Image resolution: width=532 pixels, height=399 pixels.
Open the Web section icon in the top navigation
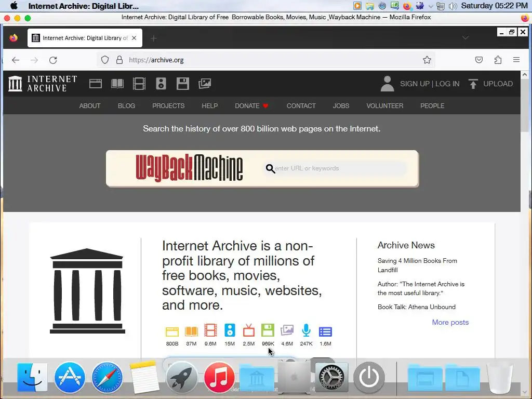pos(96,84)
